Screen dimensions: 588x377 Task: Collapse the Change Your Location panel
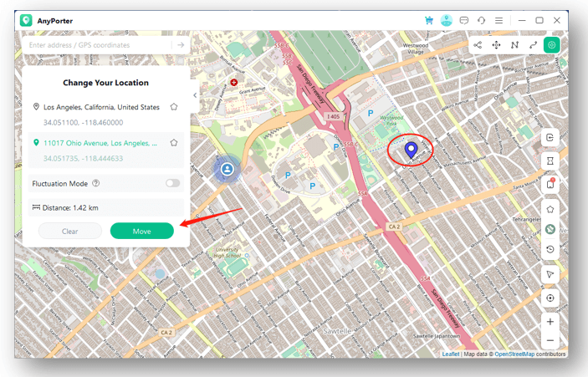pos(195,95)
